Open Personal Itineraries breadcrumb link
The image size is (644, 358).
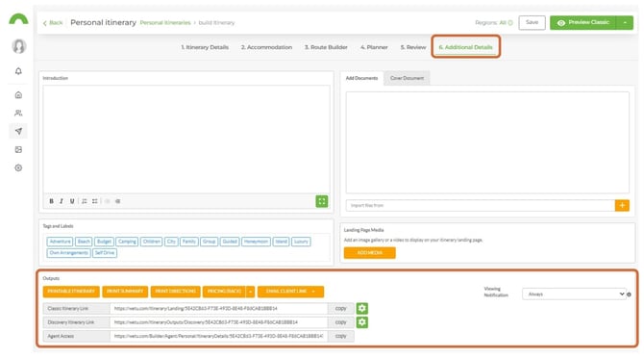pos(165,23)
